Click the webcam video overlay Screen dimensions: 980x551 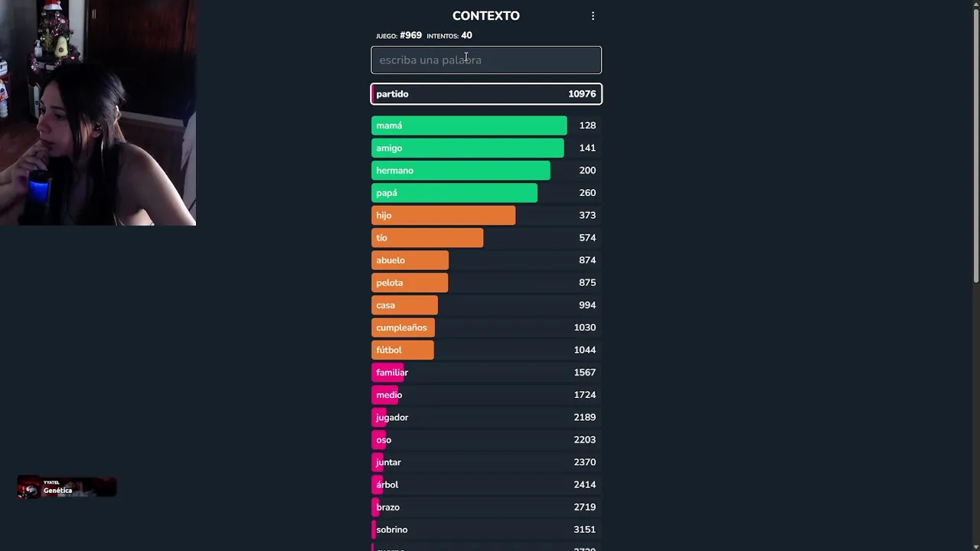pos(98,112)
